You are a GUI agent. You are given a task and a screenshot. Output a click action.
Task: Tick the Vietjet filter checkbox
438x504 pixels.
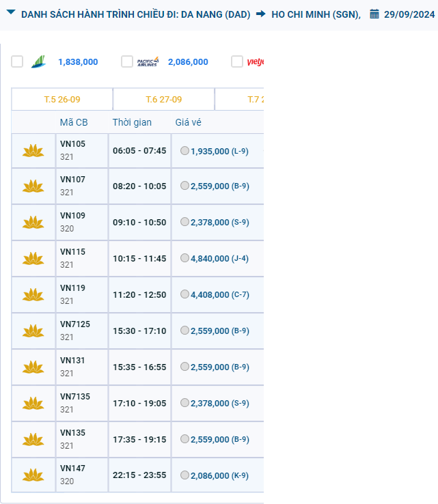pos(237,61)
